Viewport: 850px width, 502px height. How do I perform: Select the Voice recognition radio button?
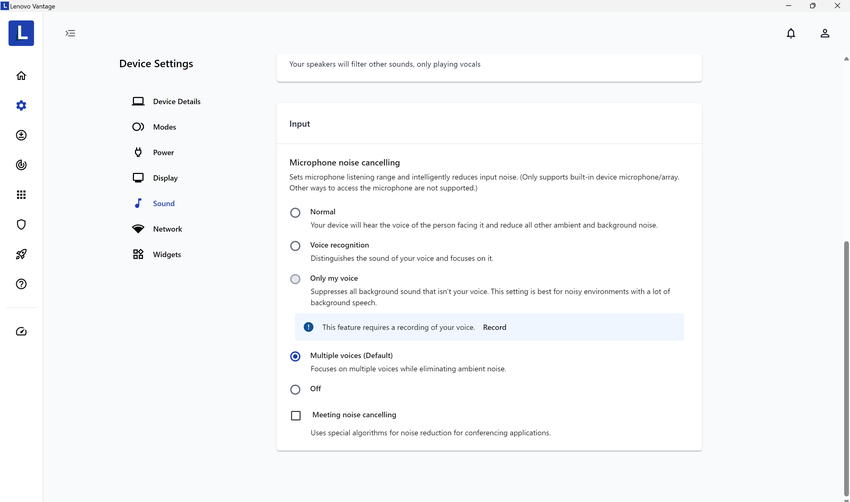pyautogui.click(x=295, y=246)
